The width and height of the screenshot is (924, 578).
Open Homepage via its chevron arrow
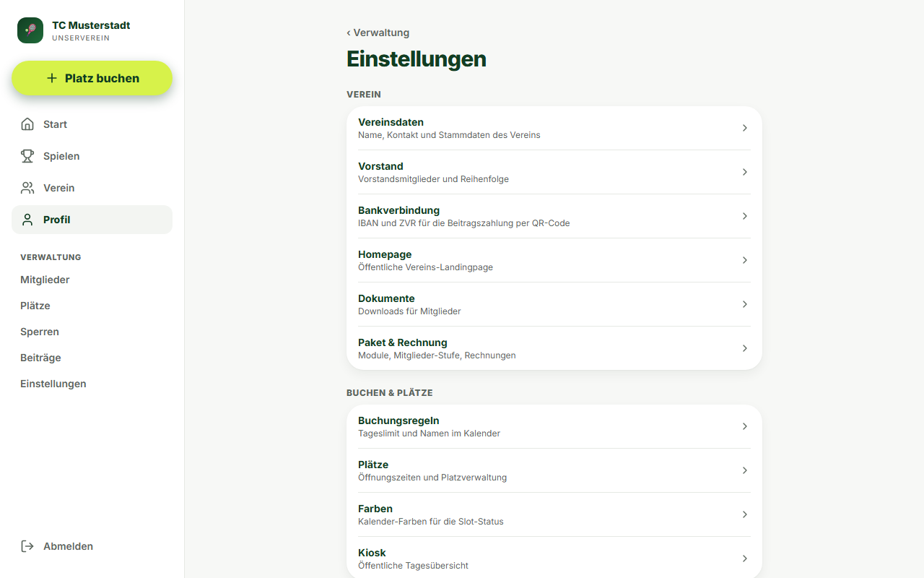pos(745,260)
